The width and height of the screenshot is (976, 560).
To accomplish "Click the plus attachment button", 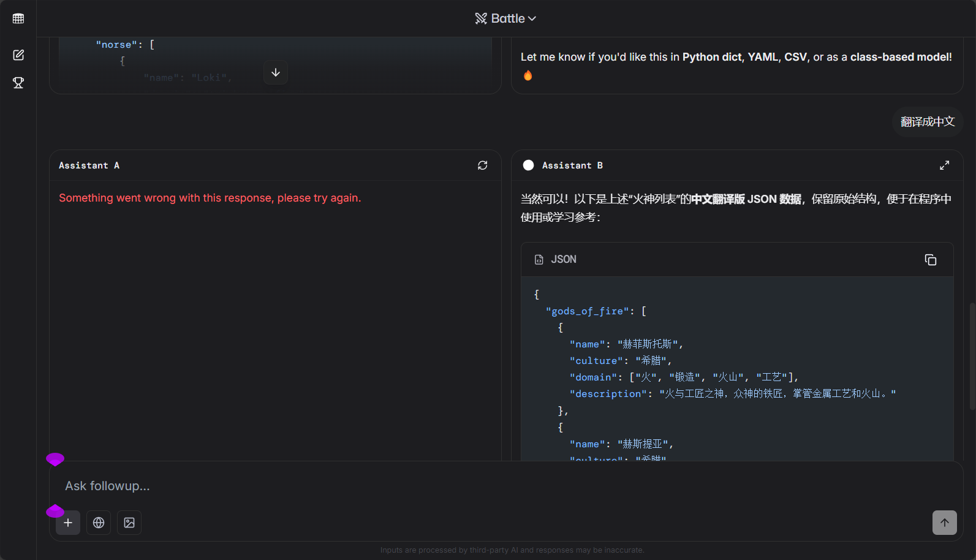I will [x=68, y=523].
